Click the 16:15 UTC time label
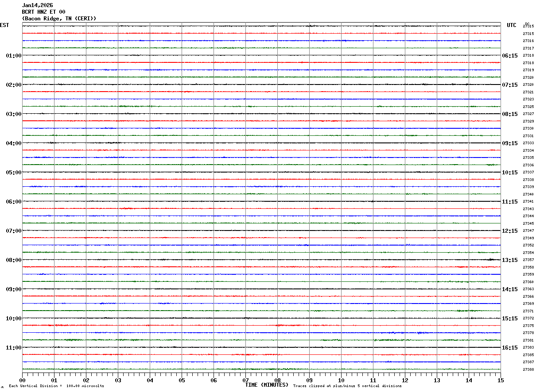 pyautogui.click(x=510, y=348)
